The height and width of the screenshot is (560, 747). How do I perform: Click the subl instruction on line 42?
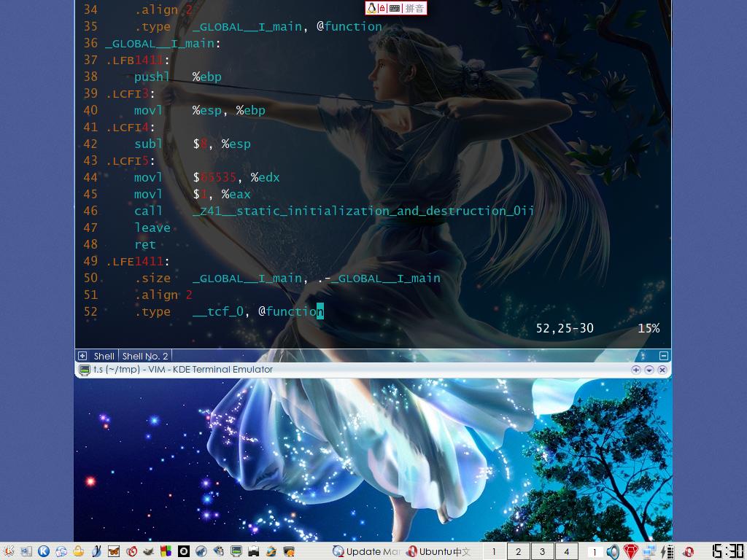[x=148, y=144]
